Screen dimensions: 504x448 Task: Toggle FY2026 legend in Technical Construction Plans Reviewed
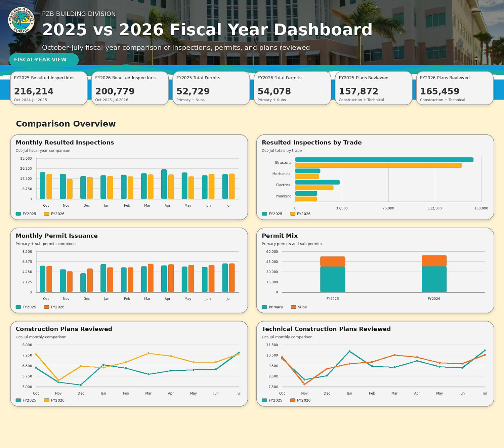pyautogui.click(x=300, y=400)
